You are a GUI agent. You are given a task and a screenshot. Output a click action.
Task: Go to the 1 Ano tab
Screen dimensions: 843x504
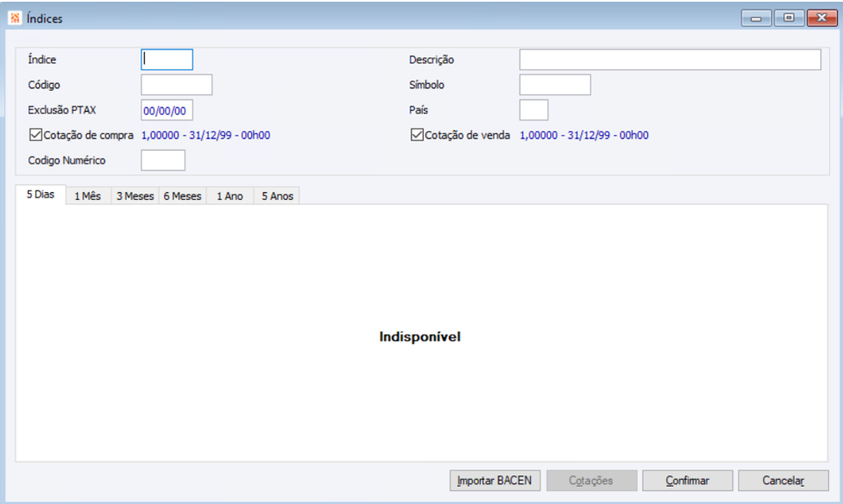click(x=230, y=196)
